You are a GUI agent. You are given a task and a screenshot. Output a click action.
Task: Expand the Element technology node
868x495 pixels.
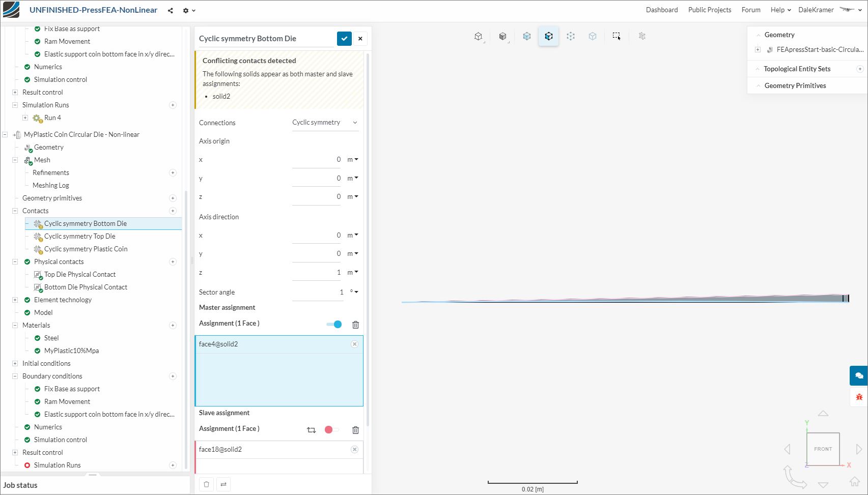pos(15,300)
